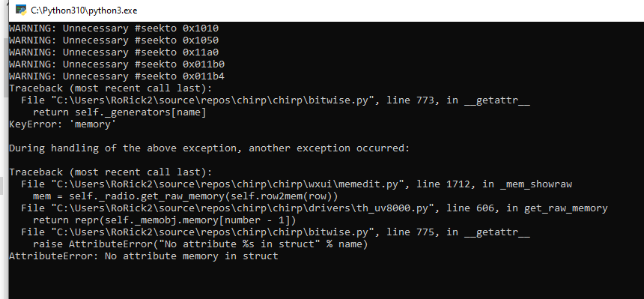
Task: Click the 'During handling of the above exception' line
Action: pyautogui.click(x=210, y=148)
